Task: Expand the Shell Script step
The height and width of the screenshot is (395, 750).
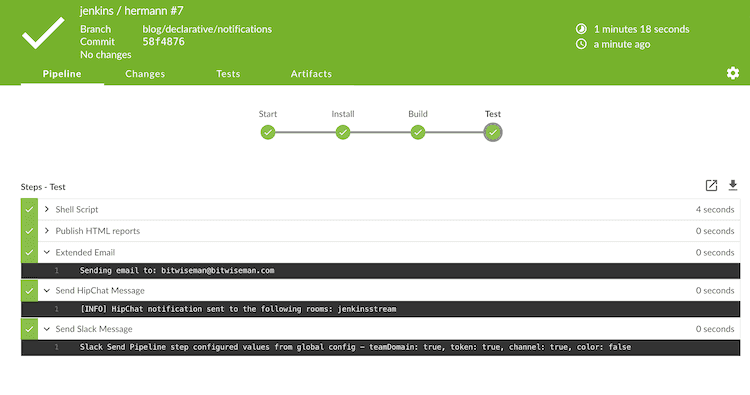Action: pos(46,209)
